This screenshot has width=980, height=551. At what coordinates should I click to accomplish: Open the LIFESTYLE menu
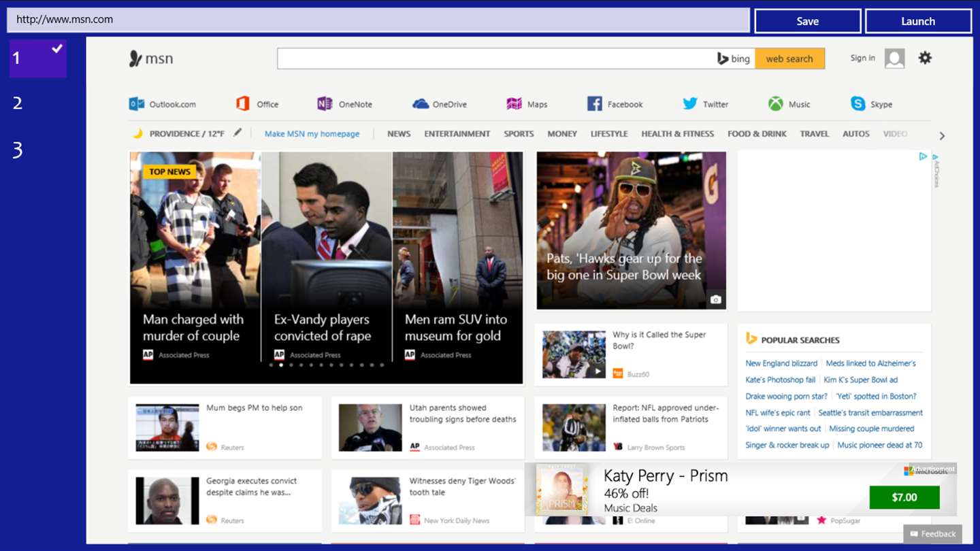pyautogui.click(x=609, y=134)
